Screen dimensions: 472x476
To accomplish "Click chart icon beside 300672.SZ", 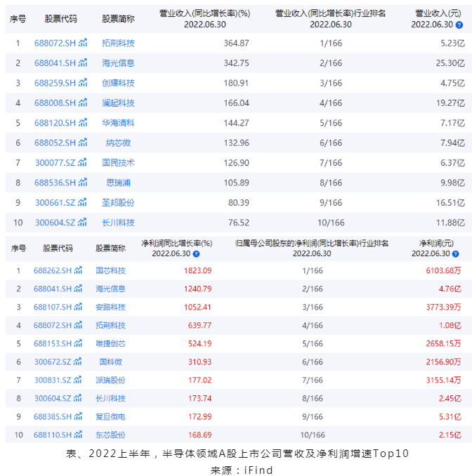I will point(77,362).
